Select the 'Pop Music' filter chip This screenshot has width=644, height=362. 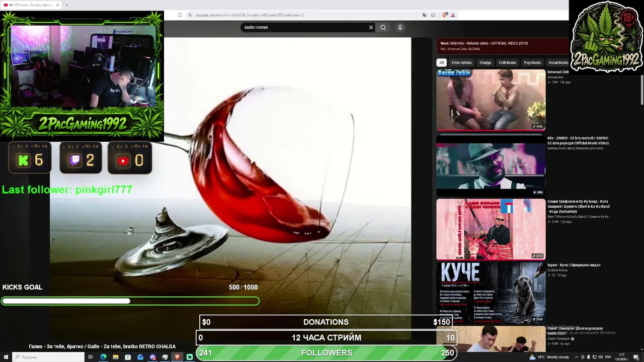(x=532, y=62)
